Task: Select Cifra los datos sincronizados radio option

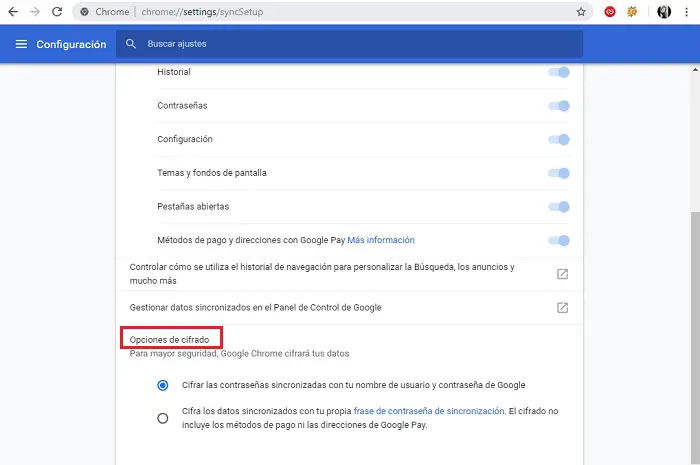Action: coord(163,418)
